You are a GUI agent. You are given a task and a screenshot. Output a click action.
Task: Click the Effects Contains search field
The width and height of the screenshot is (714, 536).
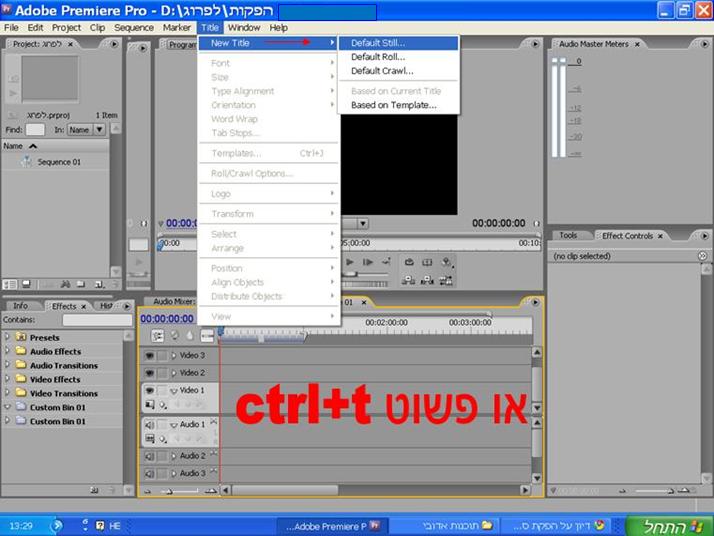(97, 320)
